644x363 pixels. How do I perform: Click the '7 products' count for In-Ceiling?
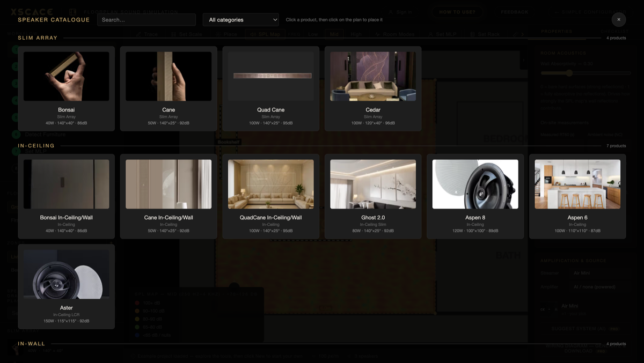coord(616,146)
